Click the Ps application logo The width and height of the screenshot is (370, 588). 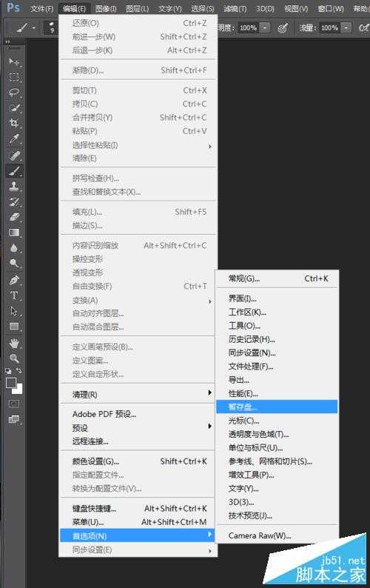coord(13,7)
